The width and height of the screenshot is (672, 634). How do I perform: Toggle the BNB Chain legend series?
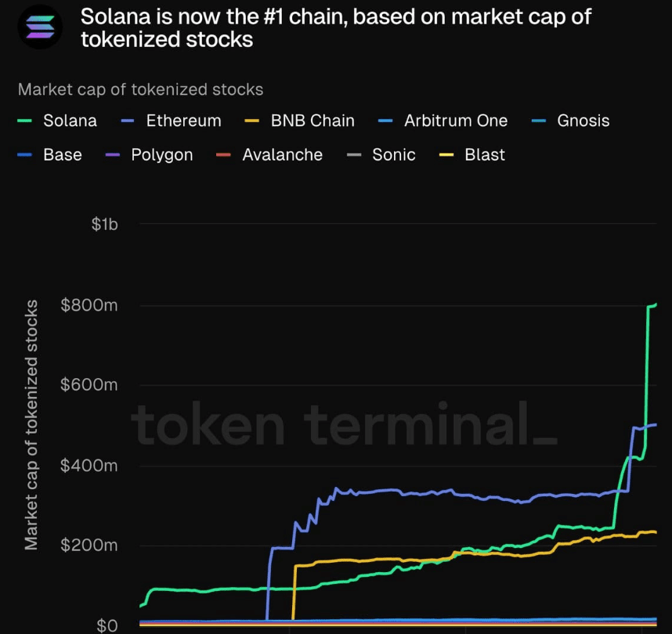coord(313,121)
